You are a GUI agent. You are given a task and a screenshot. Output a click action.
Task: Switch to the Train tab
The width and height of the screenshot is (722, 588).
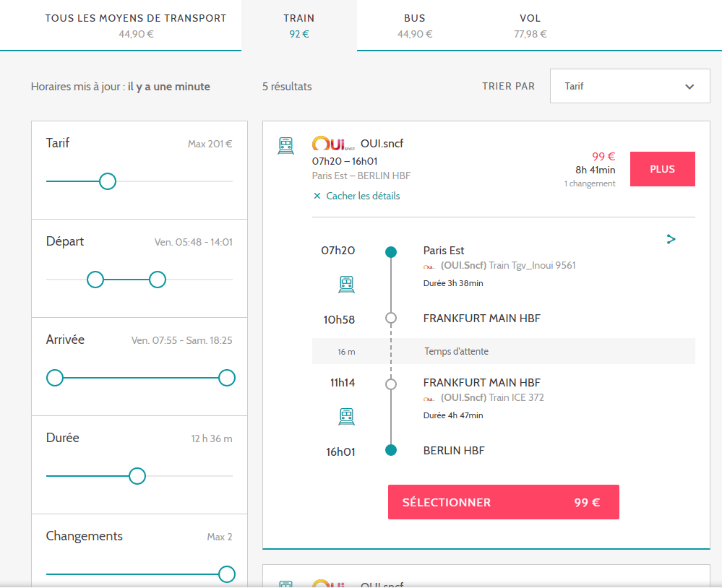coord(299,25)
